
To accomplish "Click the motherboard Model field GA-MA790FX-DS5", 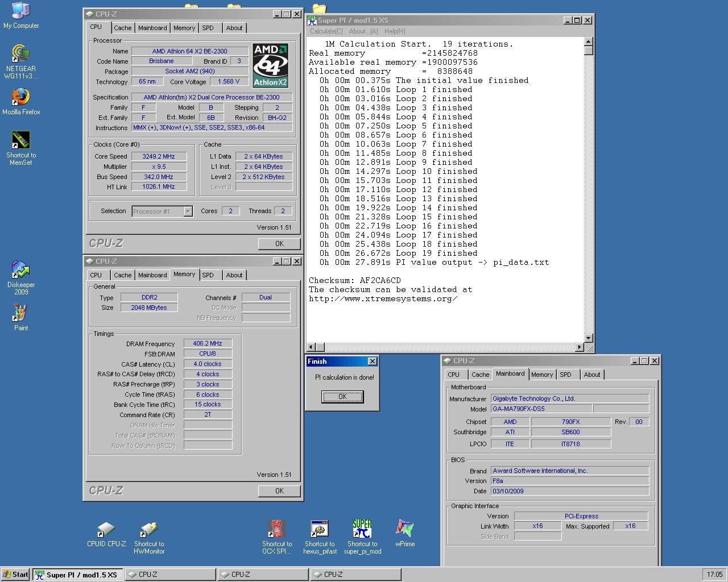I will 541,409.
